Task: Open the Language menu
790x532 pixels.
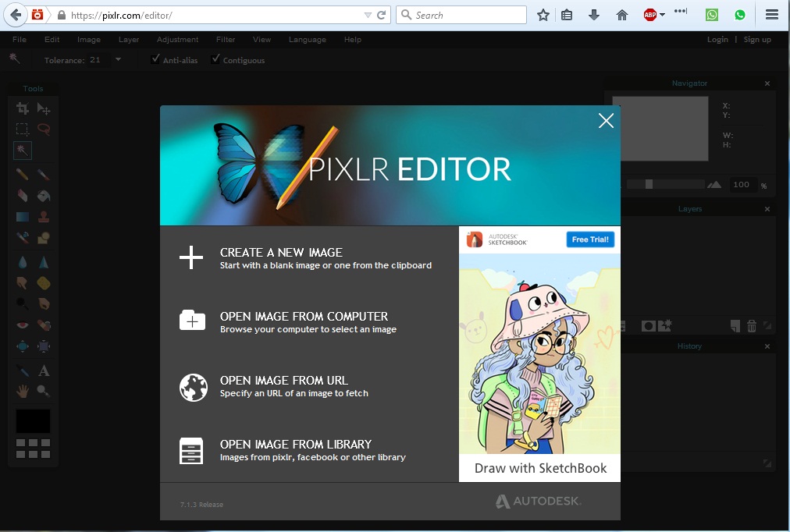Action: coord(308,39)
